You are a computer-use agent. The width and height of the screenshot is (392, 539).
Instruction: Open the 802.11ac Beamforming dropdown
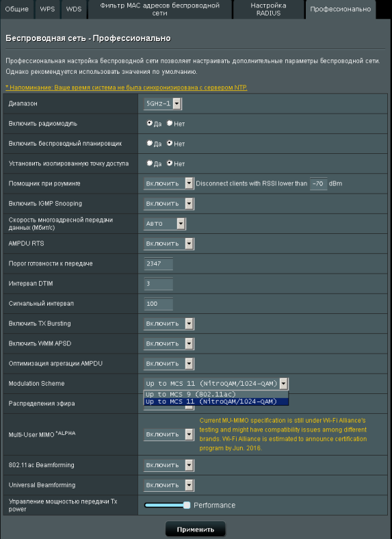pos(169,465)
